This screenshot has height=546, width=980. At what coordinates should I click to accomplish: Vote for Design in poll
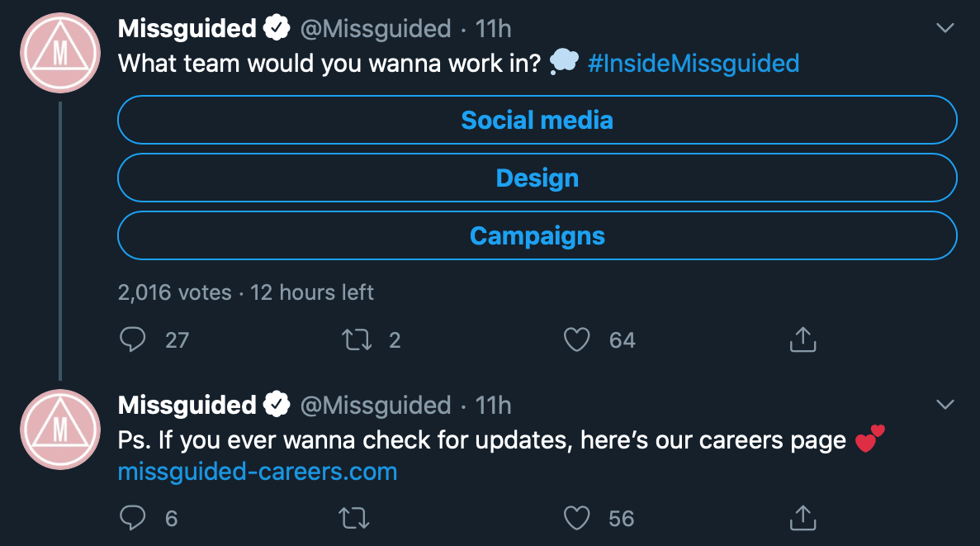click(537, 178)
